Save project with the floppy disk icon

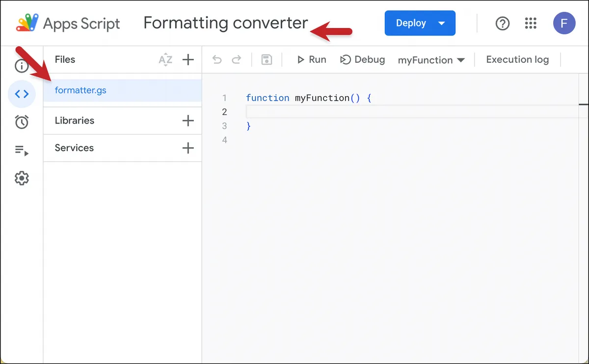tap(267, 60)
